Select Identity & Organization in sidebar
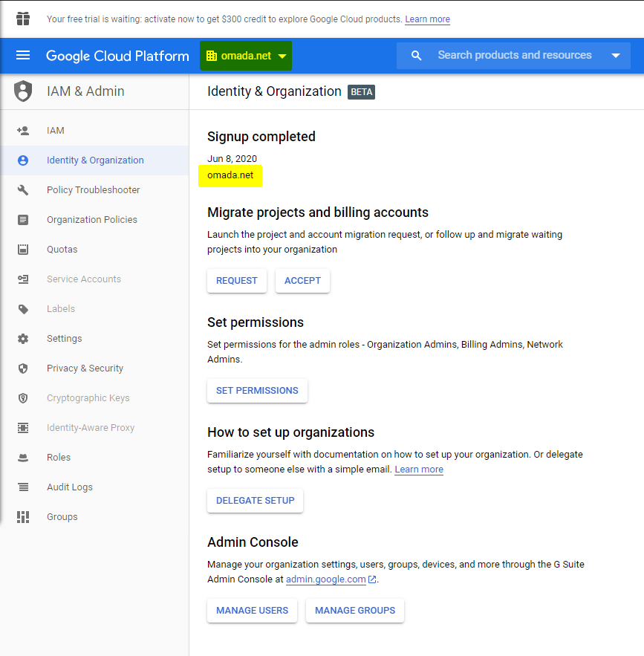Image resolution: width=644 pixels, height=656 pixels. 94,160
